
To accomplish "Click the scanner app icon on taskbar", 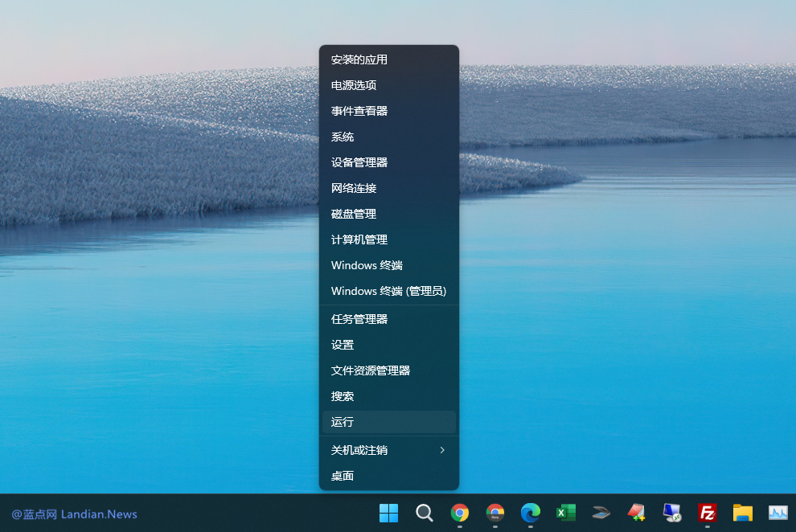I will point(601,513).
